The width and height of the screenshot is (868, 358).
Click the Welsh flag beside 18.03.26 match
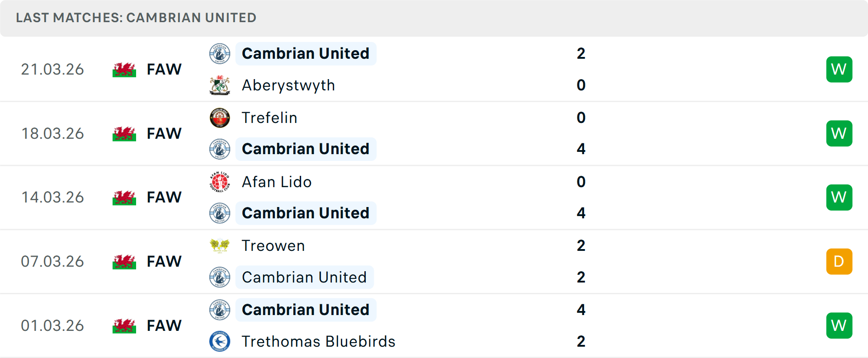pyautogui.click(x=124, y=134)
